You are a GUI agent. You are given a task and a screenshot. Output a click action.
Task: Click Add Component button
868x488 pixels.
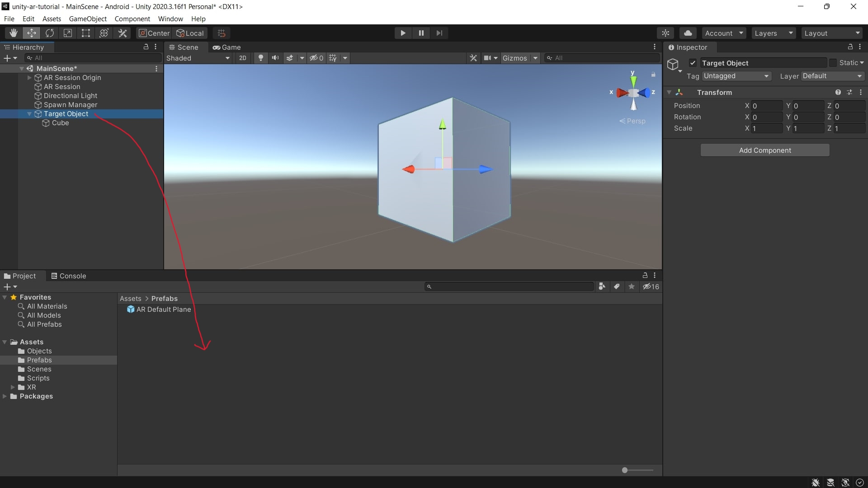pos(765,150)
